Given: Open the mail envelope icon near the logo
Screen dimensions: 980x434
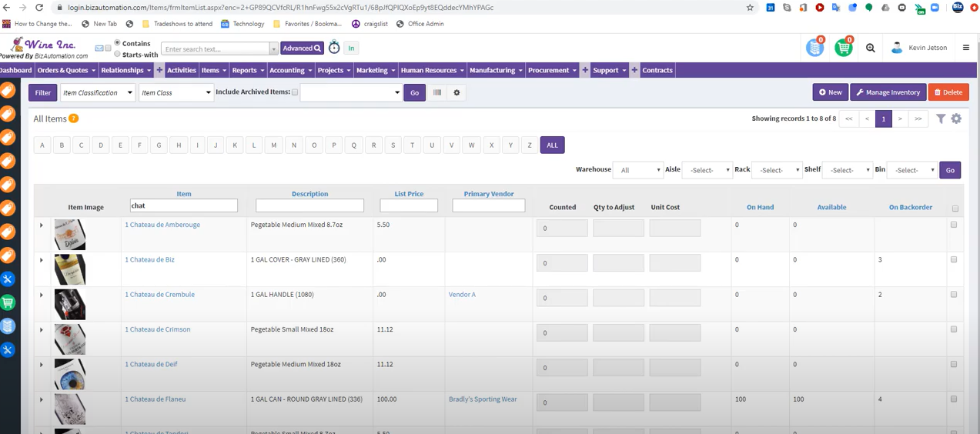Looking at the screenshot, I should coord(99,48).
